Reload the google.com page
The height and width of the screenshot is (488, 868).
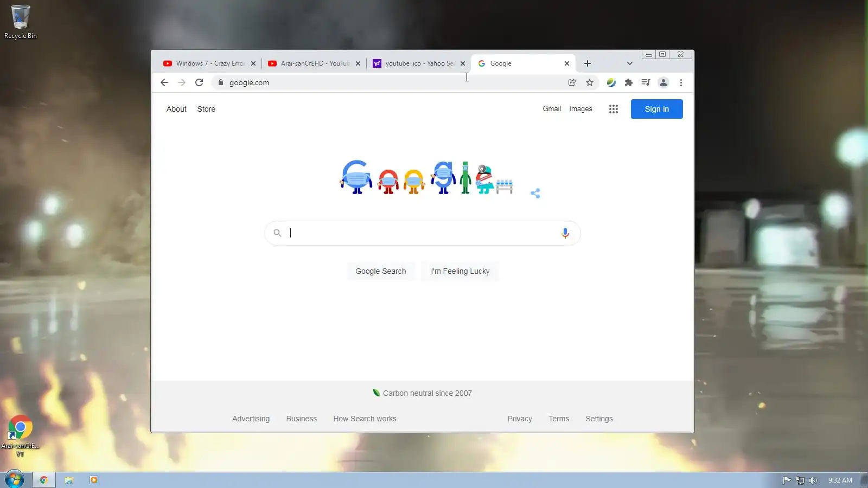pyautogui.click(x=199, y=82)
